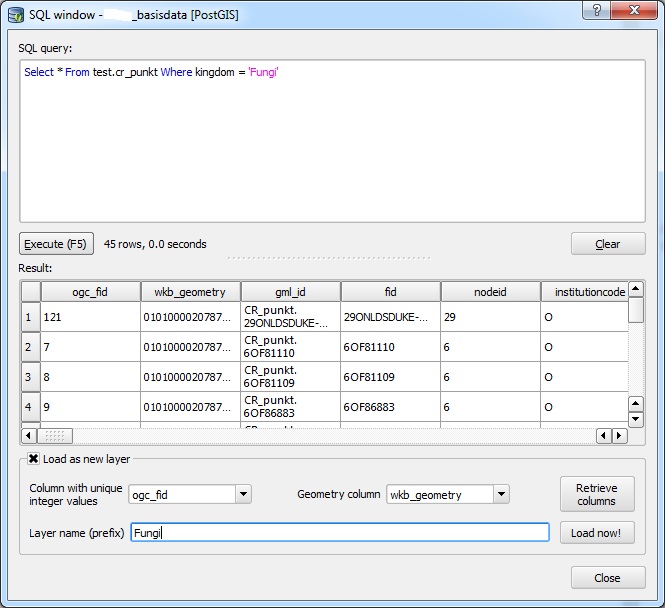Click gml_id cell CR_punkt. 6OF81110
The width and height of the screenshot is (665, 608).
pos(291,347)
